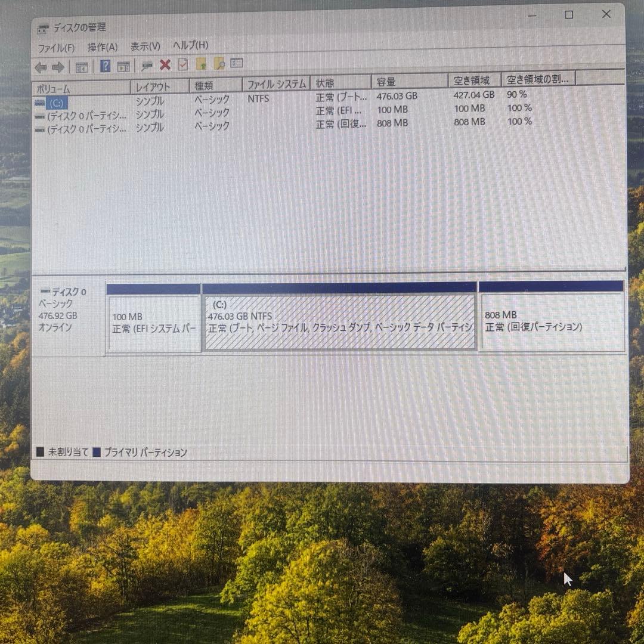The image size is (644, 644).
Task: Click the back navigation arrow
Action: pos(41,66)
